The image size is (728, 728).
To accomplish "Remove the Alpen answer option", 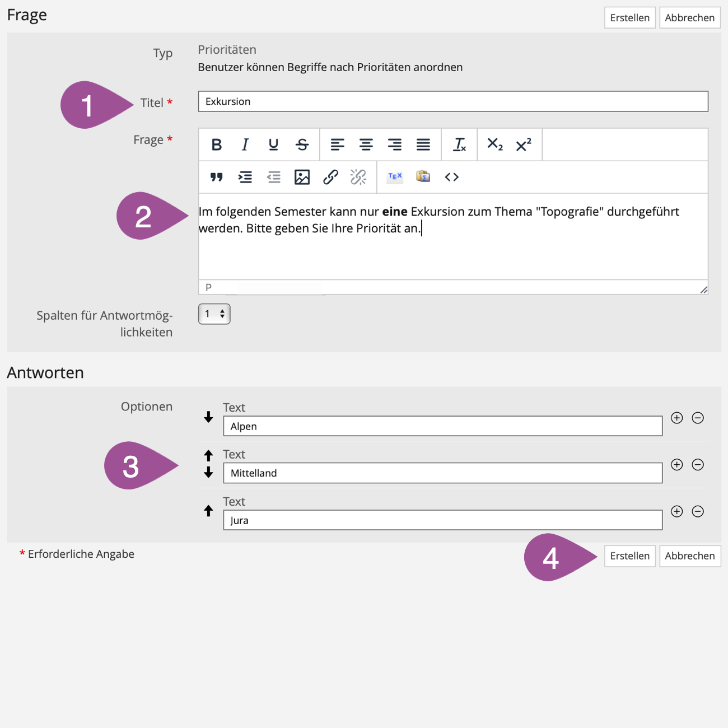I will (x=698, y=418).
